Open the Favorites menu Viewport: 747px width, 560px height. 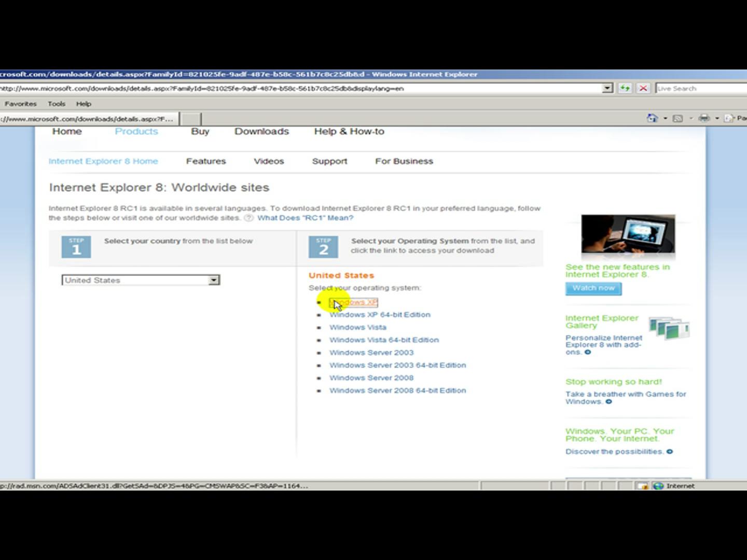[x=21, y=104]
